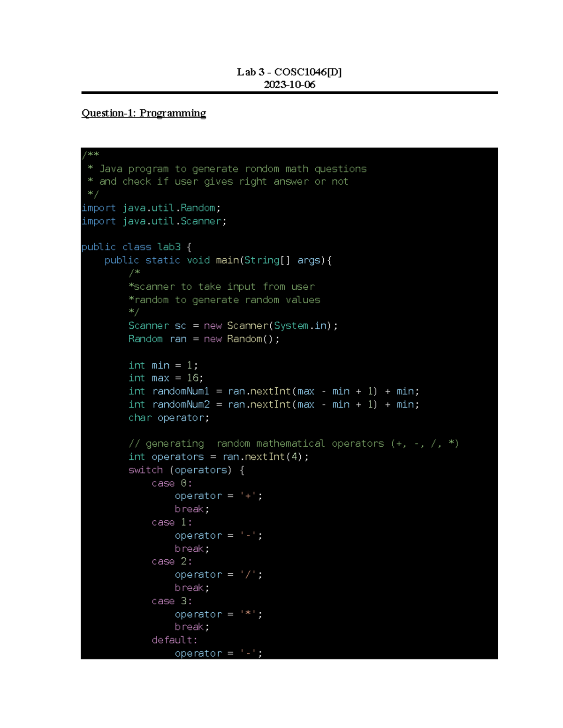Select the comment about generating random operators
Screen dimensions: 563x728
(x=295, y=443)
